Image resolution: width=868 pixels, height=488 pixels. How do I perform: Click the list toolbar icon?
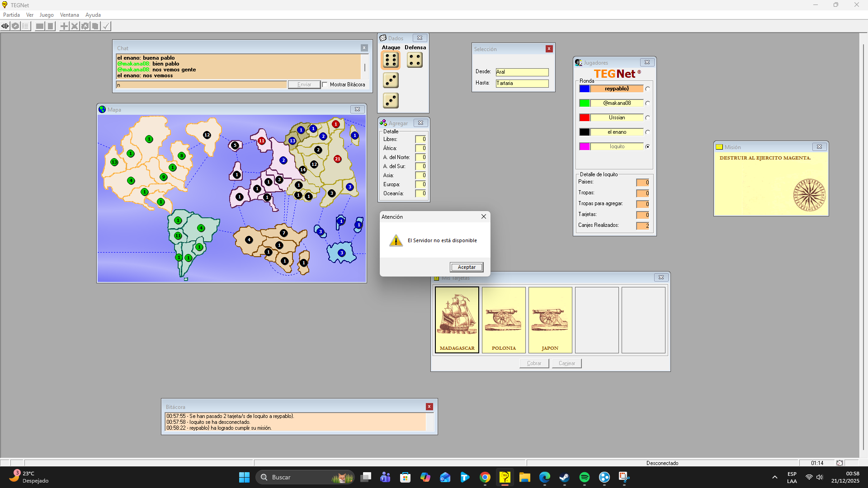click(26, 26)
